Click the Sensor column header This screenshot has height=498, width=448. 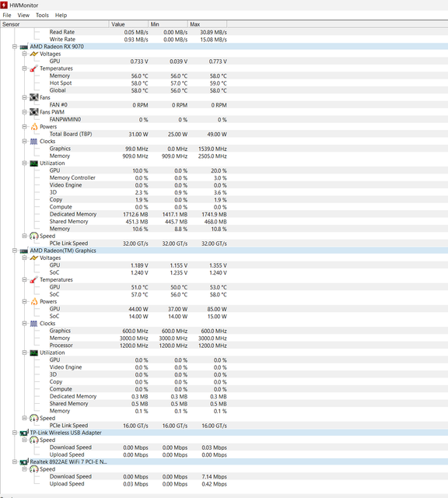54,24
